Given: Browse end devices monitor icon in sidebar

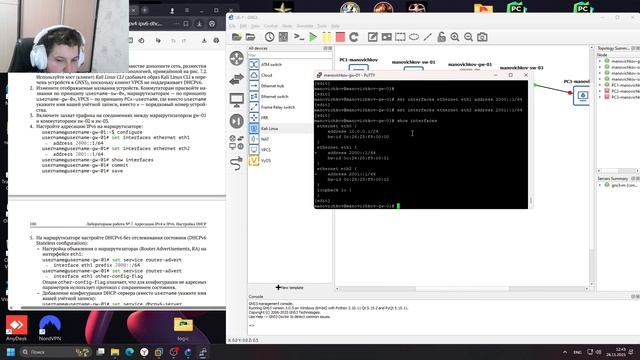Looking at the screenshot, I should pos(237,100).
